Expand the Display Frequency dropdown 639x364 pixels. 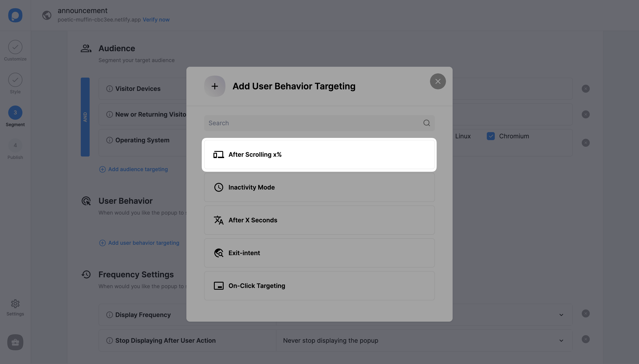pyautogui.click(x=562, y=314)
